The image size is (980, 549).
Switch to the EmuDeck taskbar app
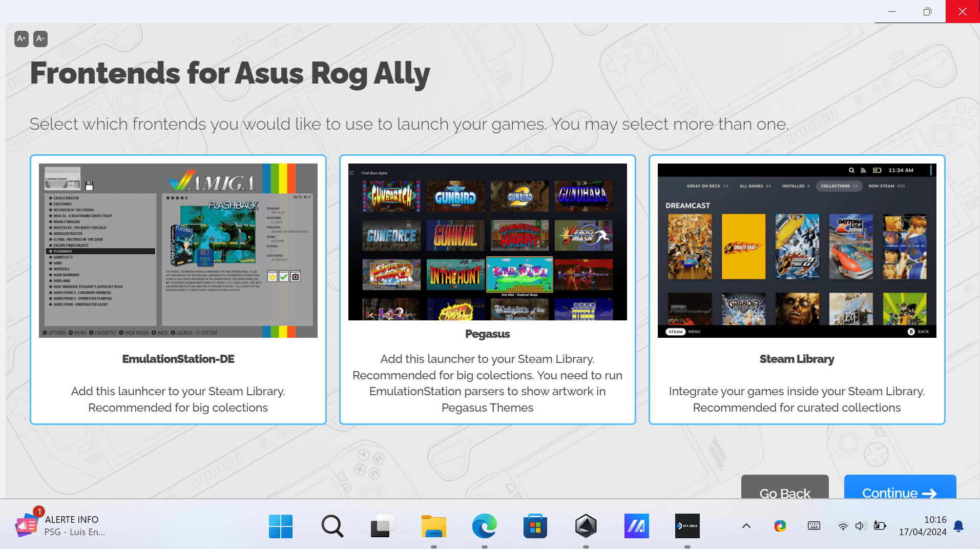pyautogui.click(x=687, y=526)
